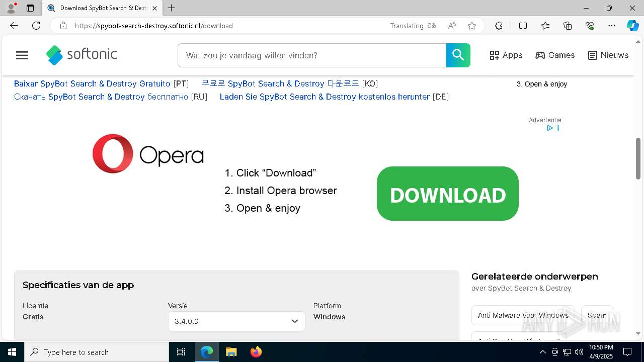Open the clock showing 10:50 PM
644x362 pixels.
(x=601, y=352)
